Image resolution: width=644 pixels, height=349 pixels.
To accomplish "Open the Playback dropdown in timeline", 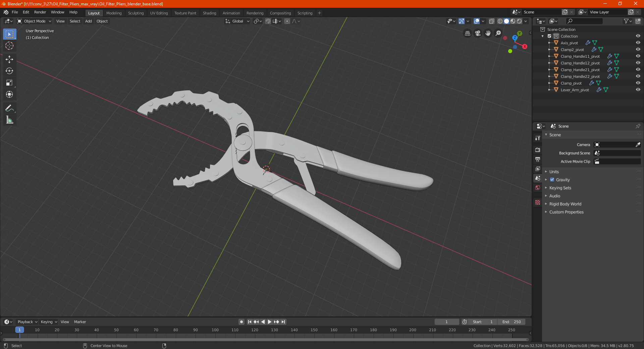I will [27, 322].
